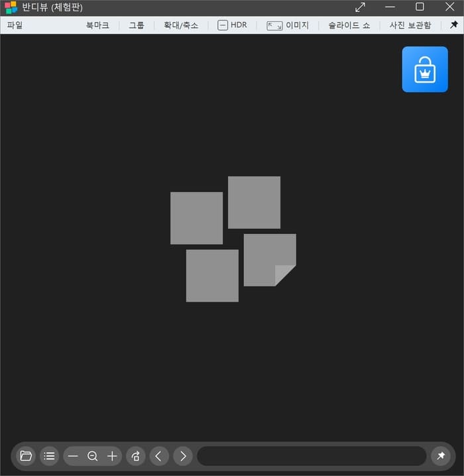The image size is (464, 476).
Task: Toggle full-screen with diagonal arrow icon
Action: (x=360, y=7)
